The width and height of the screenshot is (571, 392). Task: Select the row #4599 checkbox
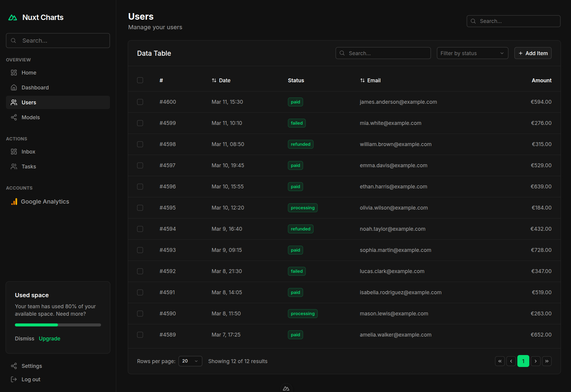tap(140, 123)
